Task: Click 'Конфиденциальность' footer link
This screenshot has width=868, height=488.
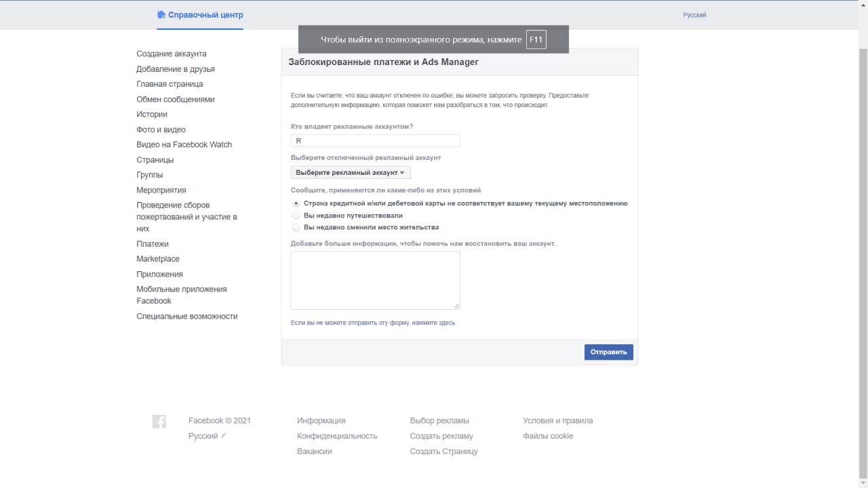Action: pos(337,436)
